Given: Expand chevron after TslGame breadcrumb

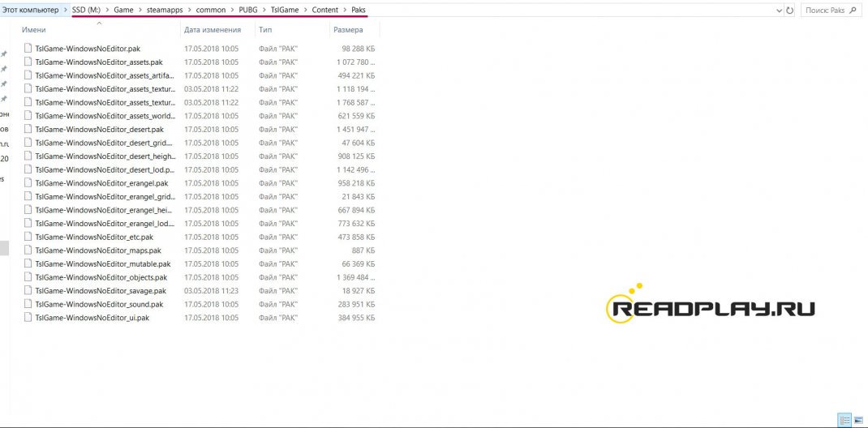Looking at the screenshot, I should [306, 10].
